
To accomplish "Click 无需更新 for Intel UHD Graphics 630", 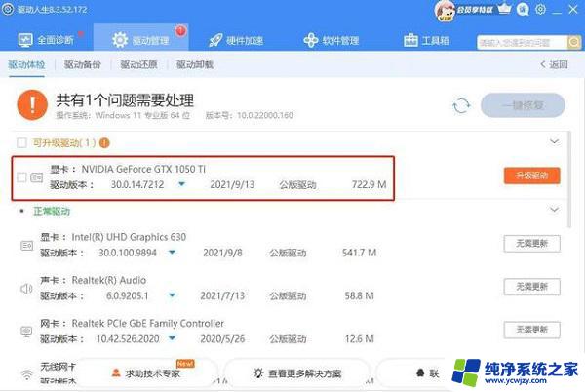I will pyautogui.click(x=532, y=244).
